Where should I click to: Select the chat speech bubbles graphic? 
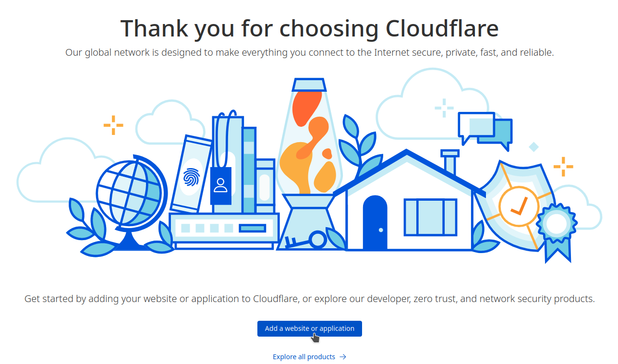pyautogui.click(x=485, y=129)
